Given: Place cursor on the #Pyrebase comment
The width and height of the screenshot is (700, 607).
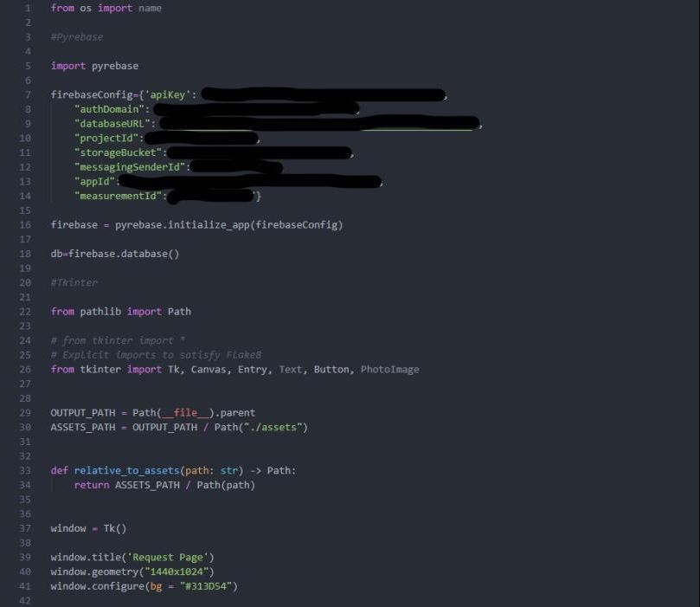Looking at the screenshot, I should tap(77, 37).
